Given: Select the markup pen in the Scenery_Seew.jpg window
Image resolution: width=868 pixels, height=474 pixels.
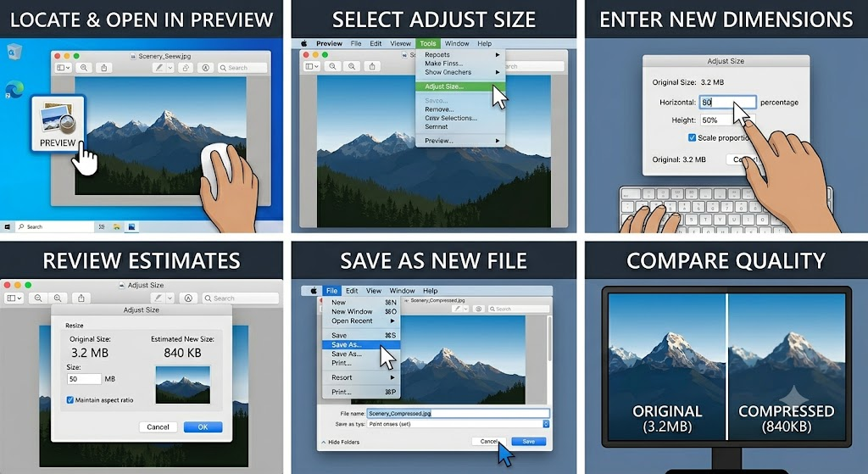Looking at the screenshot, I should click(159, 68).
